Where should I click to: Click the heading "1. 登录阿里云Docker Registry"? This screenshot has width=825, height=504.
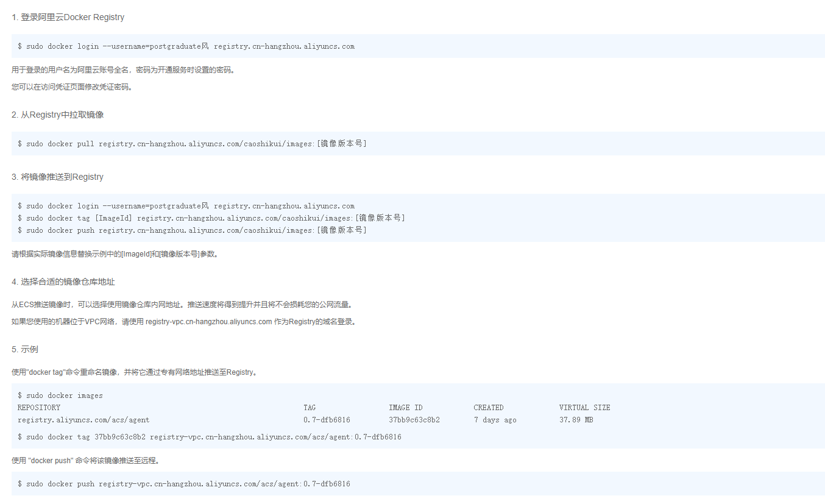pos(68,17)
